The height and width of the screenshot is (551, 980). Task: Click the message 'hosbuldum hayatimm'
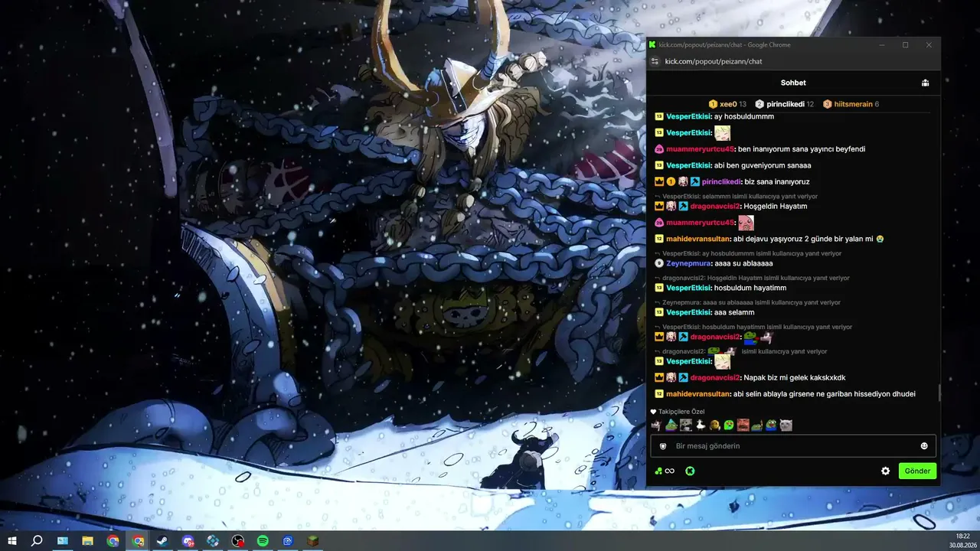[750, 288]
